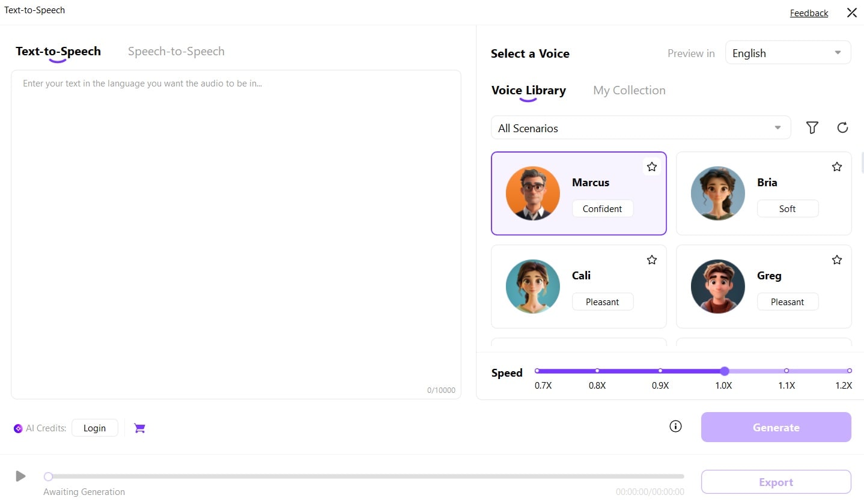The width and height of the screenshot is (864, 504).
Task: Star the Bria voice as favorite
Action: [836, 166]
